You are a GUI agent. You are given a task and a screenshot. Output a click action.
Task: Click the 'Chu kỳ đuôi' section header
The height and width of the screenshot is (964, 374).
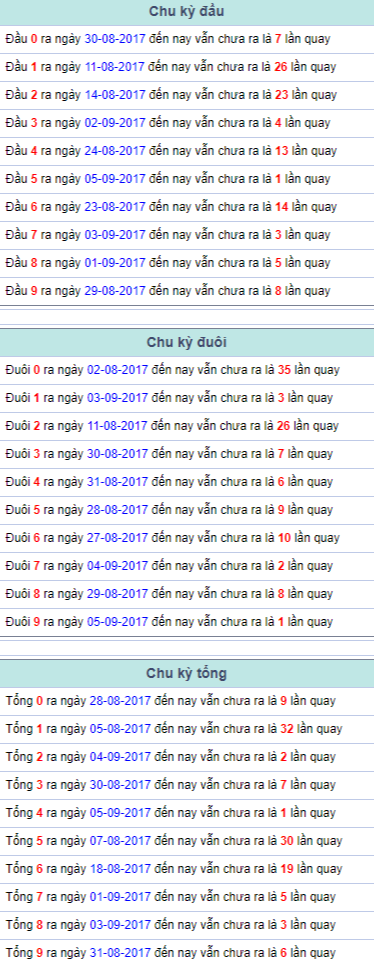pyautogui.click(x=187, y=342)
